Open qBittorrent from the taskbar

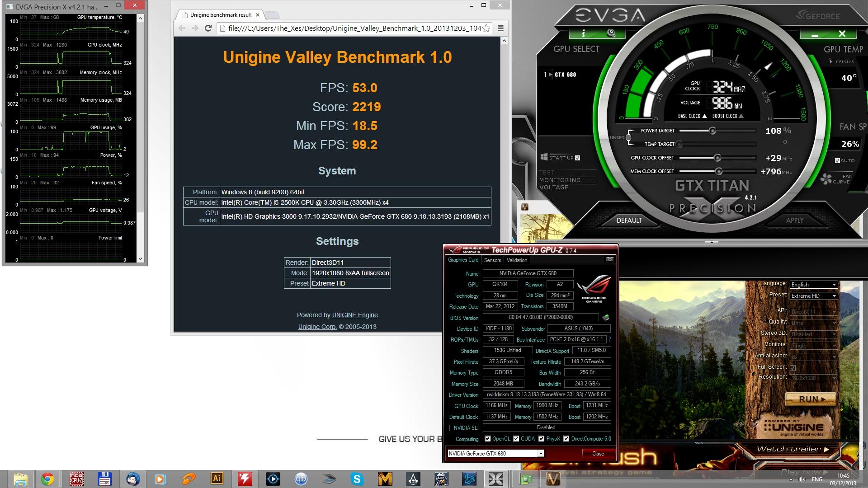pyautogui.click(x=301, y=479)
